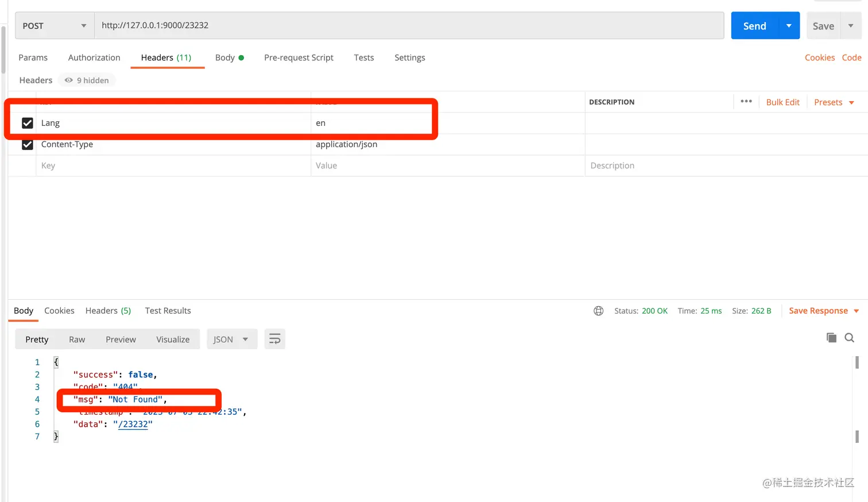The image size is (868, 502).
Task: Uncheck the Content-Type header checkbox
Action: click(27, 144)
